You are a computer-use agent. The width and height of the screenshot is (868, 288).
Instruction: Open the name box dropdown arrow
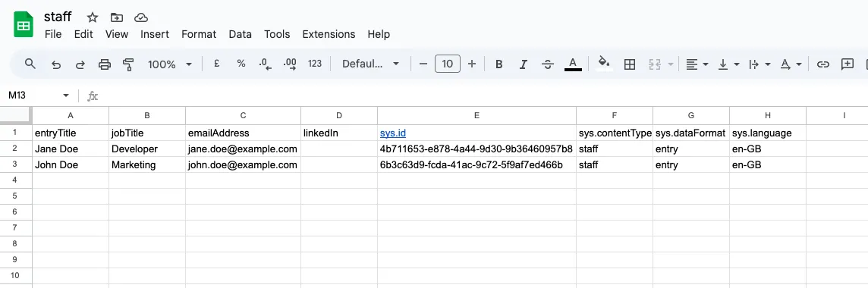click(66, 95)
